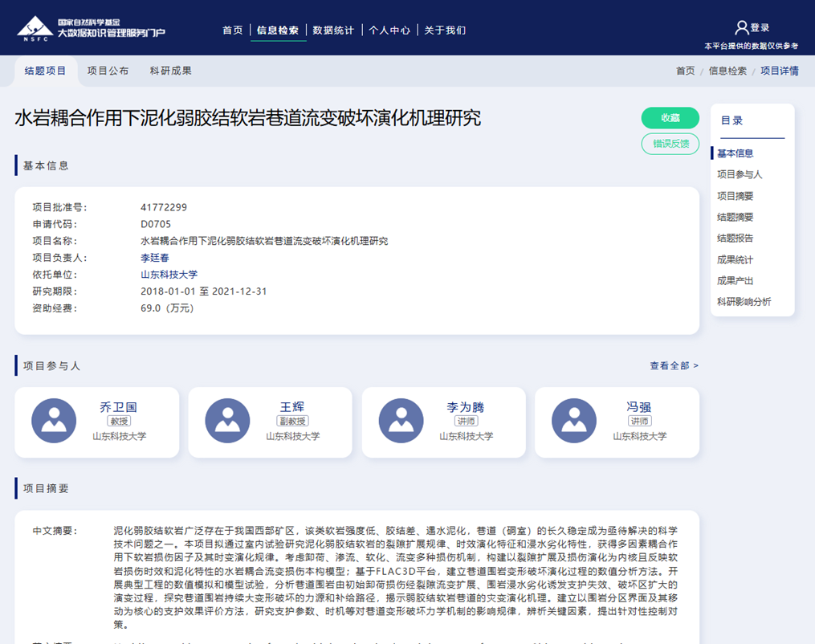Switch to the 科研成果 tab
This screenshot has width=815, height=644.
tap(170, 71)
